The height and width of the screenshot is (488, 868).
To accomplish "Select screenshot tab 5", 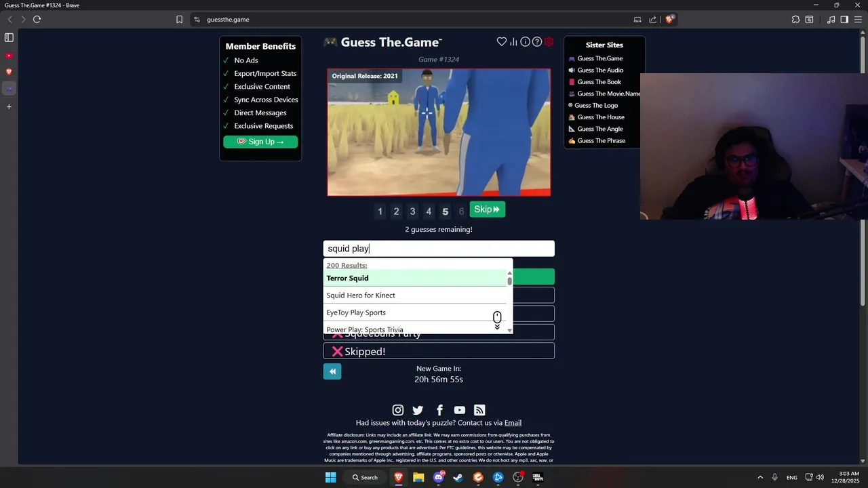I will [445, 211].
